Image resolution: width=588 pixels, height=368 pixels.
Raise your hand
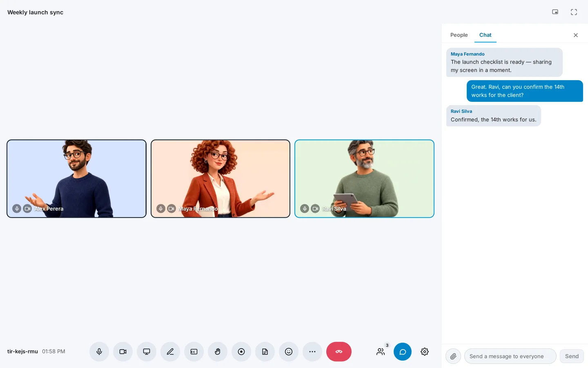click(218, 352)
